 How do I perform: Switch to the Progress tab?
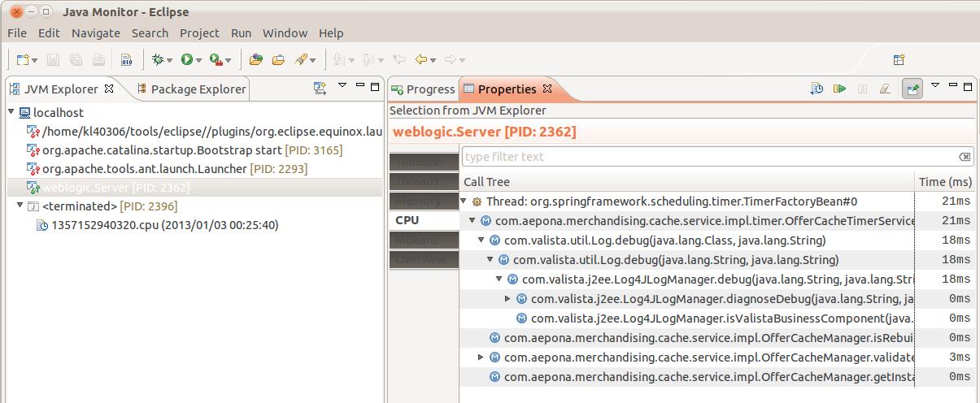click(423, 89)
